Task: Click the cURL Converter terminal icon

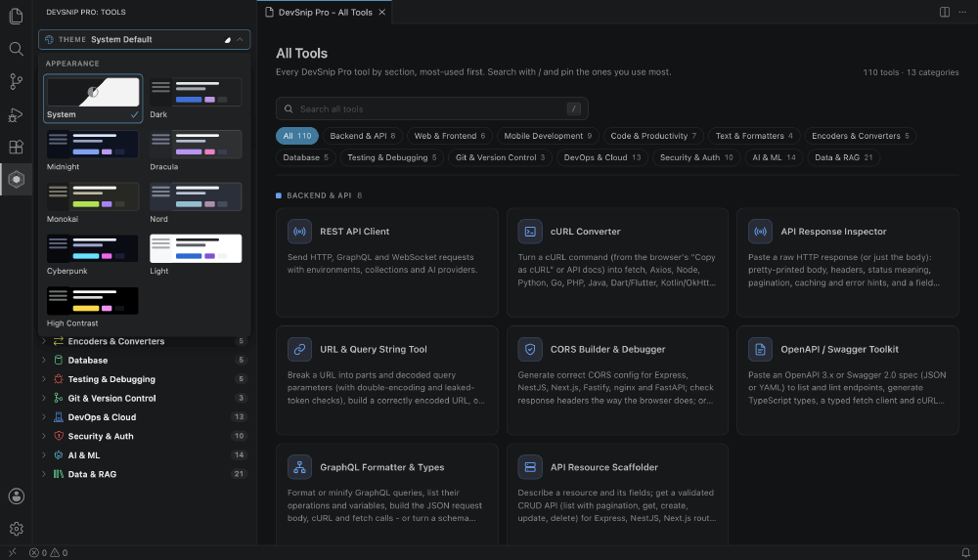Action: pos(529,232)
